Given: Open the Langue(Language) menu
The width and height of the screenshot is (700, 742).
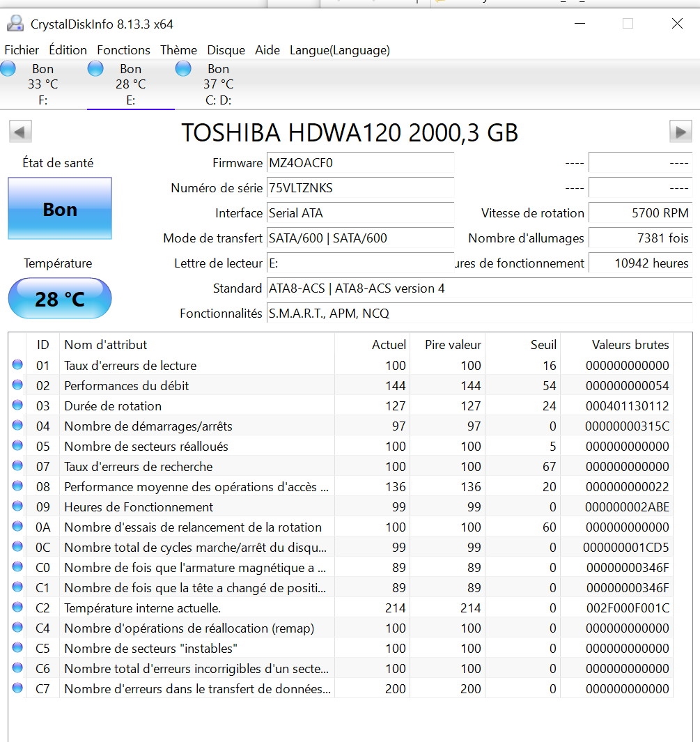Looking at the screenshot, I should [339, 50].
